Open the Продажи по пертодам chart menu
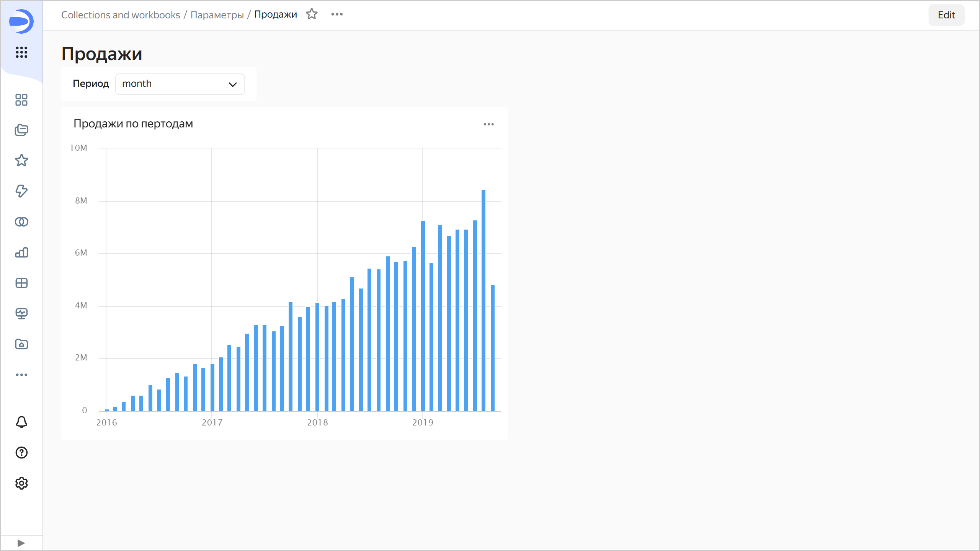The image size is (980, 551). pyautogui.click(x=488, y=124)
